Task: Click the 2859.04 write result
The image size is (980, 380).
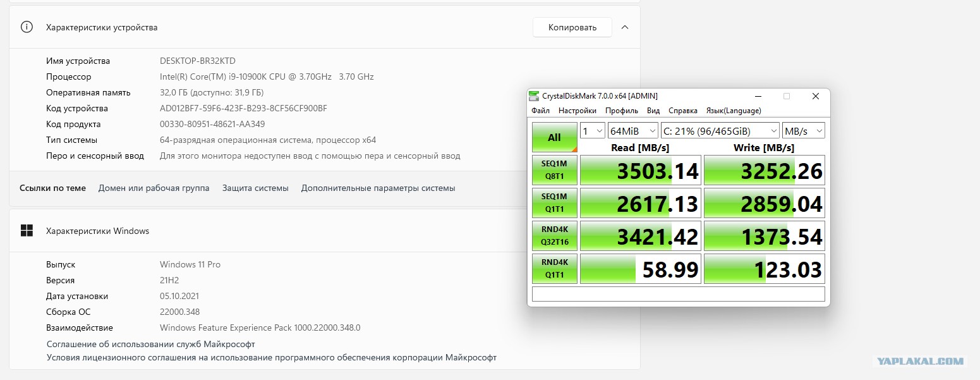Action: [x=765, y=204]
